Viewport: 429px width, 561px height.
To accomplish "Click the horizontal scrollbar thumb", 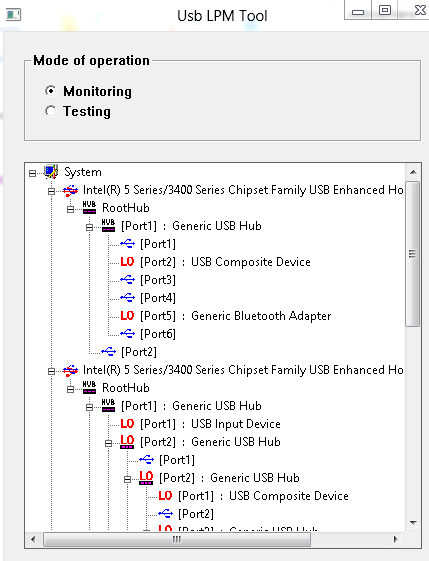I will [x=177, y=539].
